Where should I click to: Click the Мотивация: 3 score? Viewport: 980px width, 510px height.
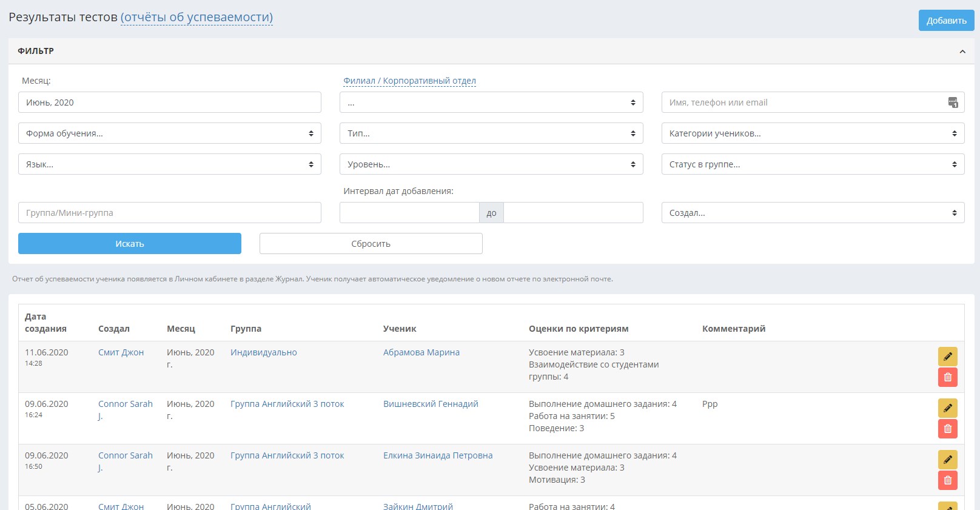(557, 480)
